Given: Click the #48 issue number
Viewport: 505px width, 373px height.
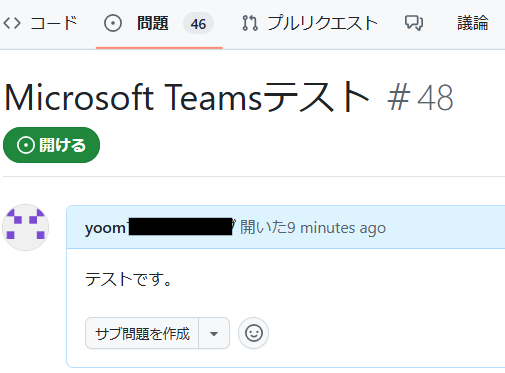Looking at the screenshot, I should click(x=420, y=98).
